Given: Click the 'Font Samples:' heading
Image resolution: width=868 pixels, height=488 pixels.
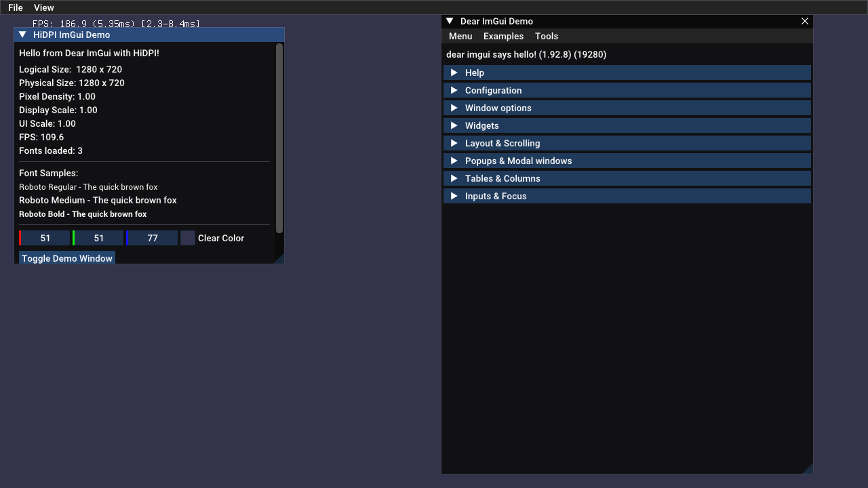Looking at the screenshot, I should pos(49,173).
